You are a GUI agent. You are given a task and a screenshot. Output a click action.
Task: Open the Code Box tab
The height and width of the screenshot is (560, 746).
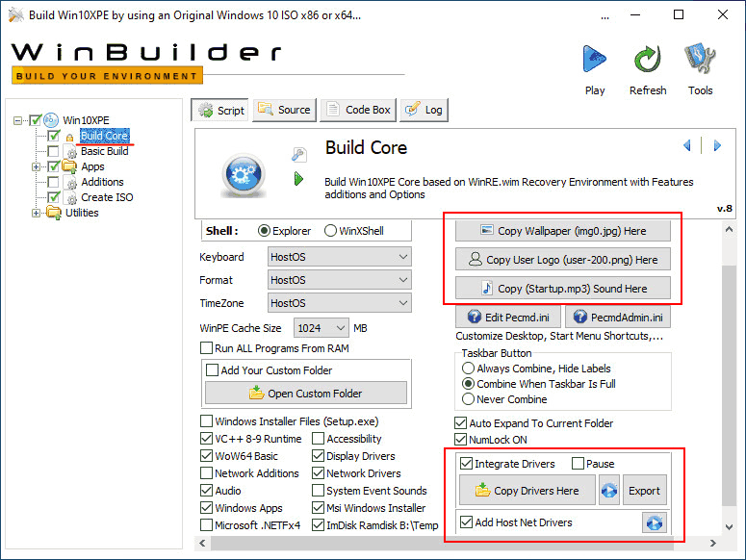358,110
